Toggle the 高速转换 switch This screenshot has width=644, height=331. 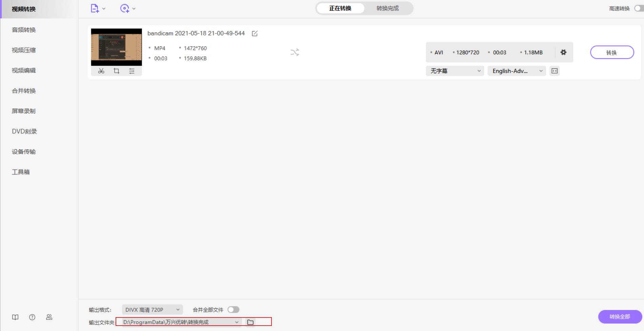pos(639,8)
